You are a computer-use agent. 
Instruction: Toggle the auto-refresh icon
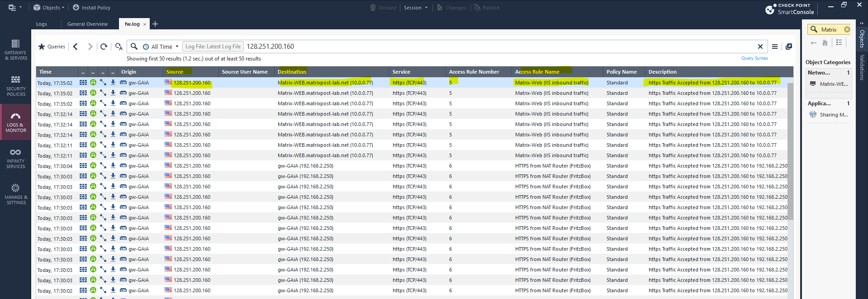(119, 47)
